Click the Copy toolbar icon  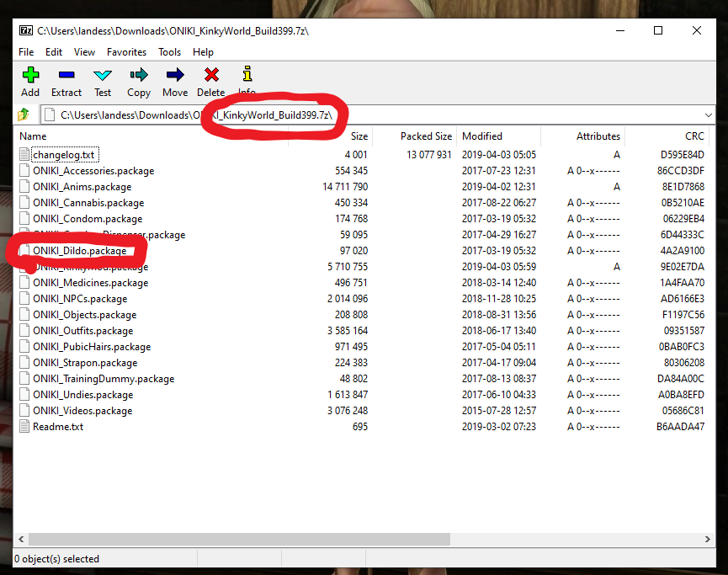coord(139,75)
